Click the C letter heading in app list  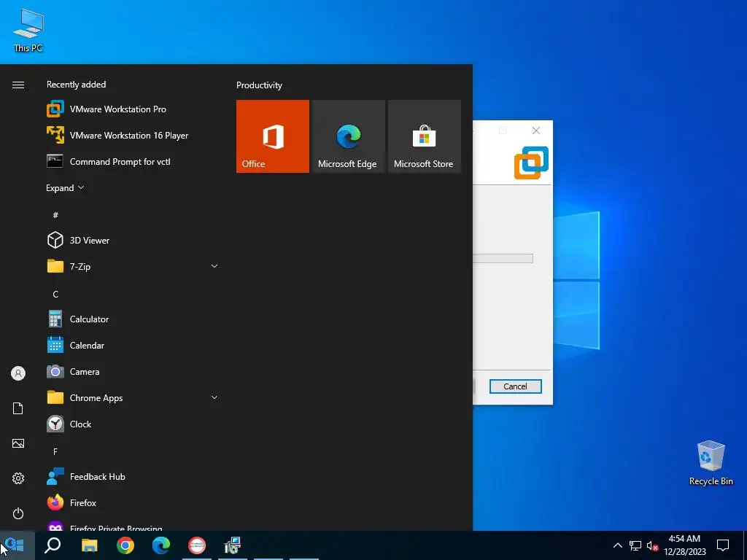pyautogui.click(x=55, y=295)
